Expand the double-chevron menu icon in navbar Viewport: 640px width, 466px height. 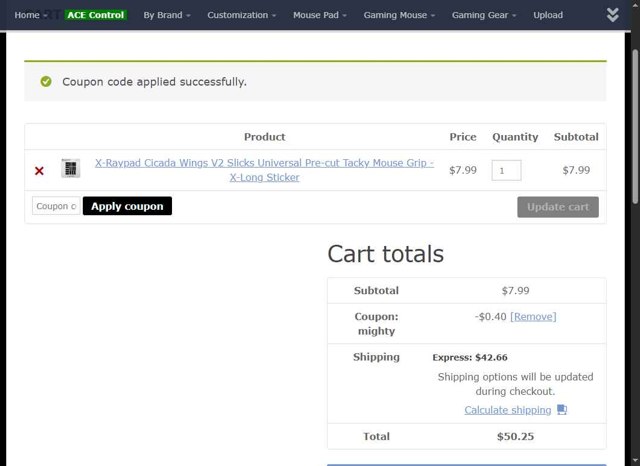612,15
